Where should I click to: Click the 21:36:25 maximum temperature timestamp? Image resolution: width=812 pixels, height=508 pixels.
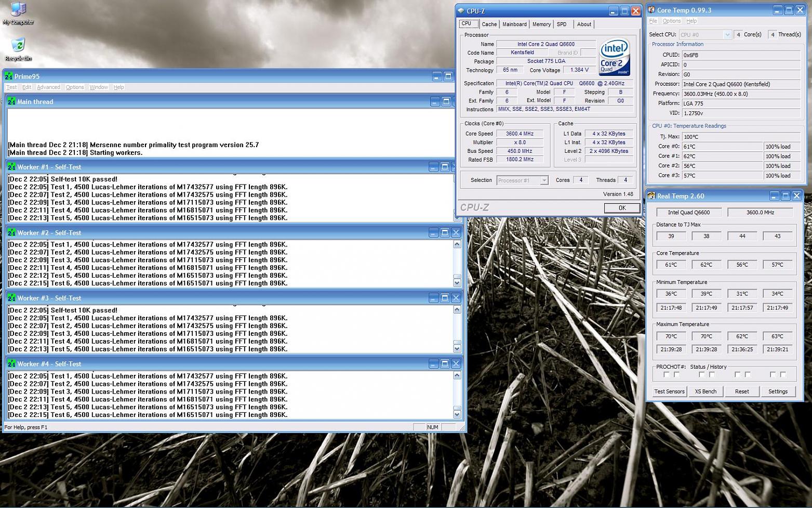pos(742,349)
